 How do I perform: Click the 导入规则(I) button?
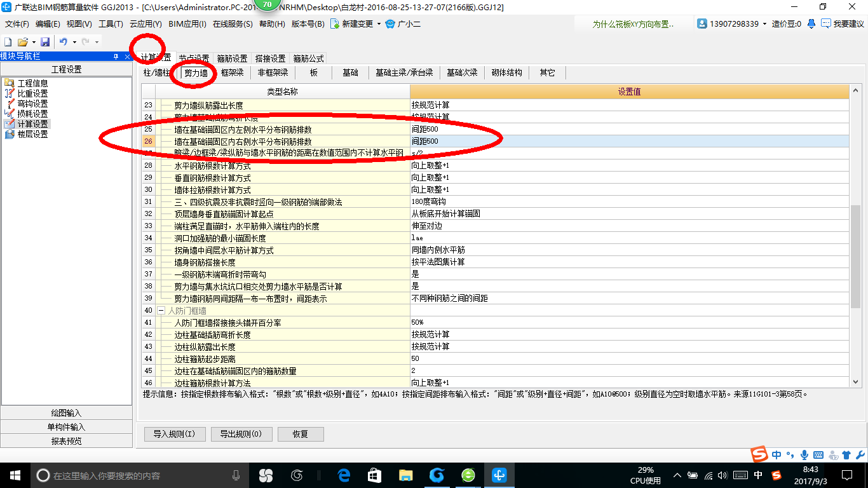click(175, 434)
